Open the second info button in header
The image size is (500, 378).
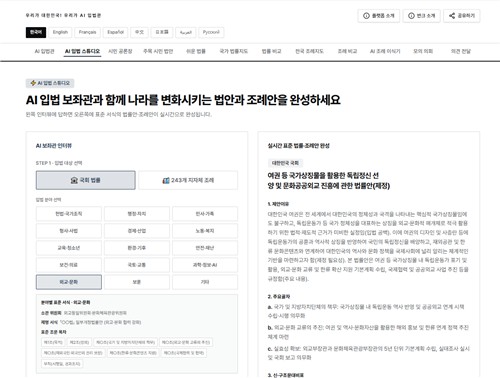[422, 16]
